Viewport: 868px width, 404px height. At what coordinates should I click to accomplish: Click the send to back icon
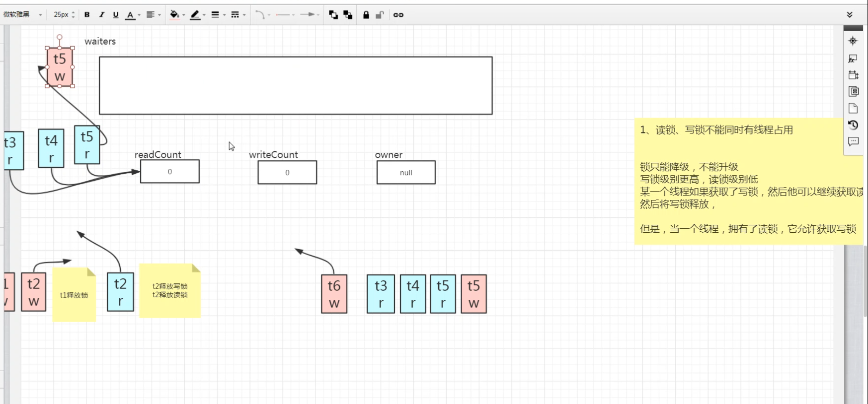348,15
